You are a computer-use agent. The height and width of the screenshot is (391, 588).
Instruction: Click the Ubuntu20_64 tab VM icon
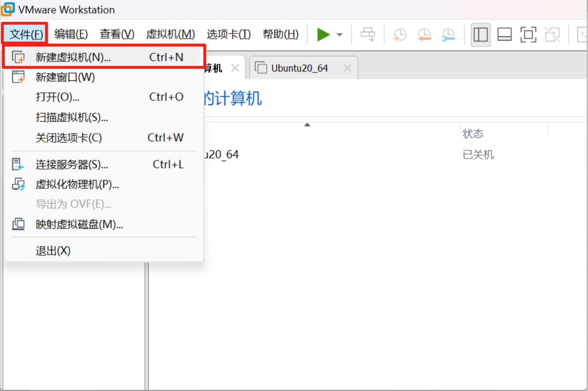[261, 68]
